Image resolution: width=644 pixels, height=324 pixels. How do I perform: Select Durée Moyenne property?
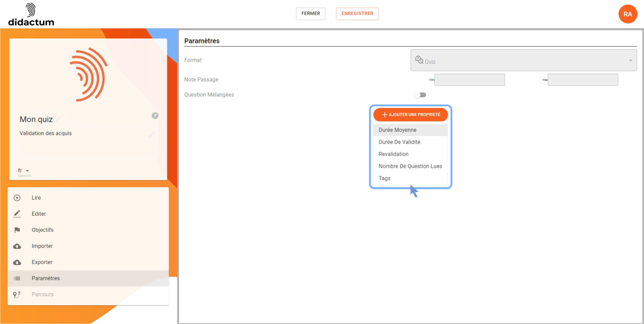tap(410, 130)
